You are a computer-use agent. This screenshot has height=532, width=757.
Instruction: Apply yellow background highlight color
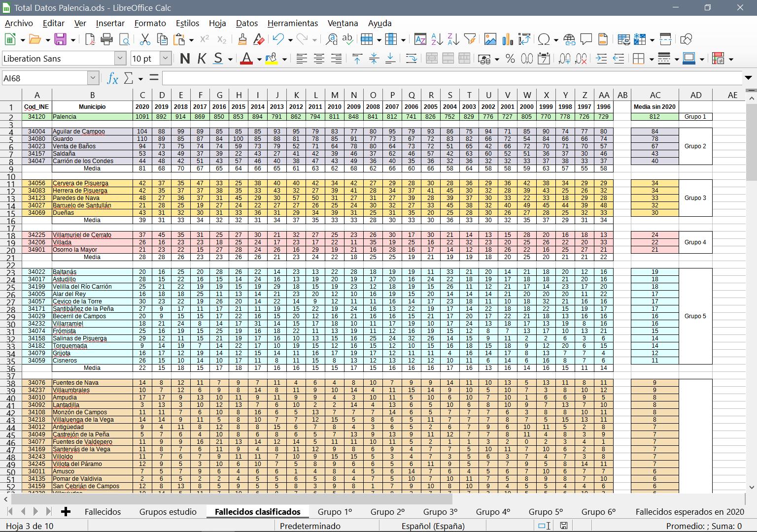point(272,59)
